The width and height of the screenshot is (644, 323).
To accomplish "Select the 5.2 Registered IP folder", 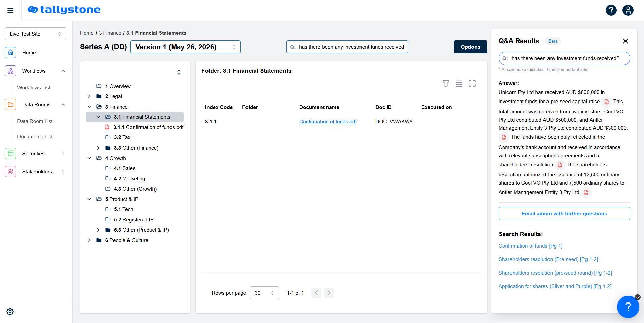I will click(133, 220).
